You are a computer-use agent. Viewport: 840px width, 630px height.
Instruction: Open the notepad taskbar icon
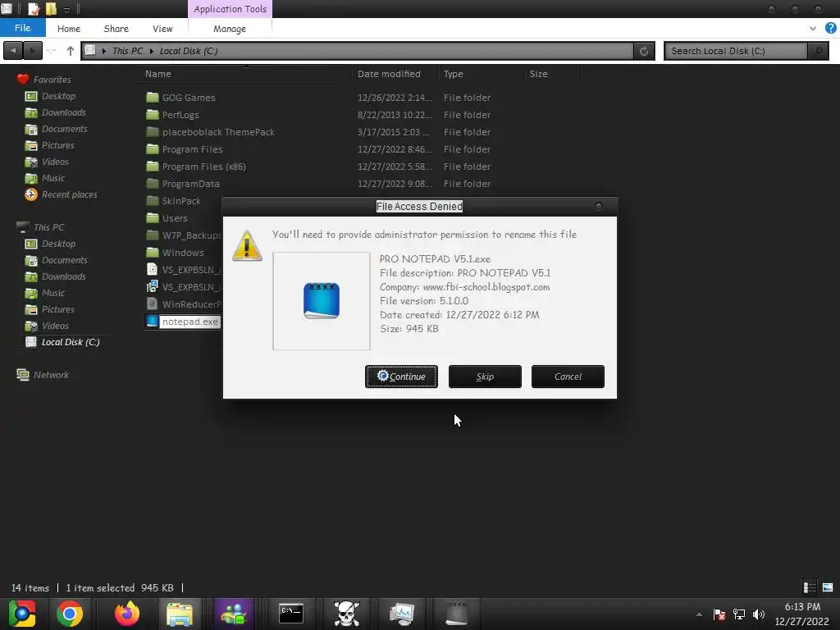456,614
